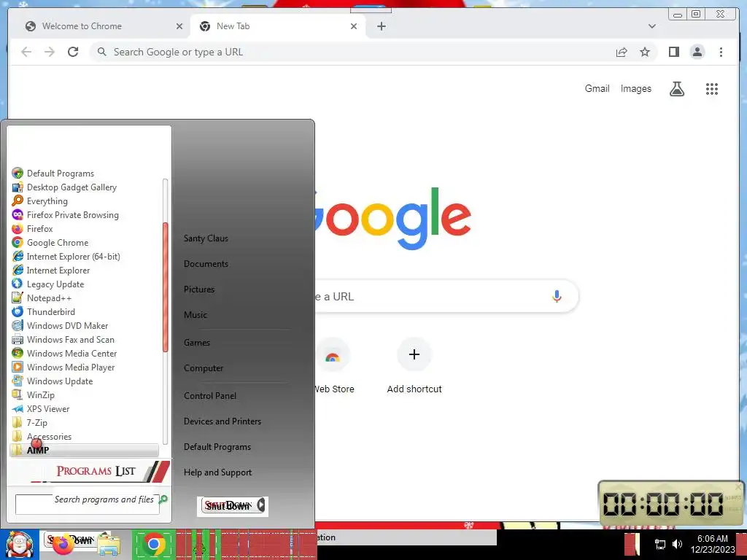Open Thunderbird mail client
Viewport: 747px width, 560px height.
pyautogui.click(x=43, y=311)
